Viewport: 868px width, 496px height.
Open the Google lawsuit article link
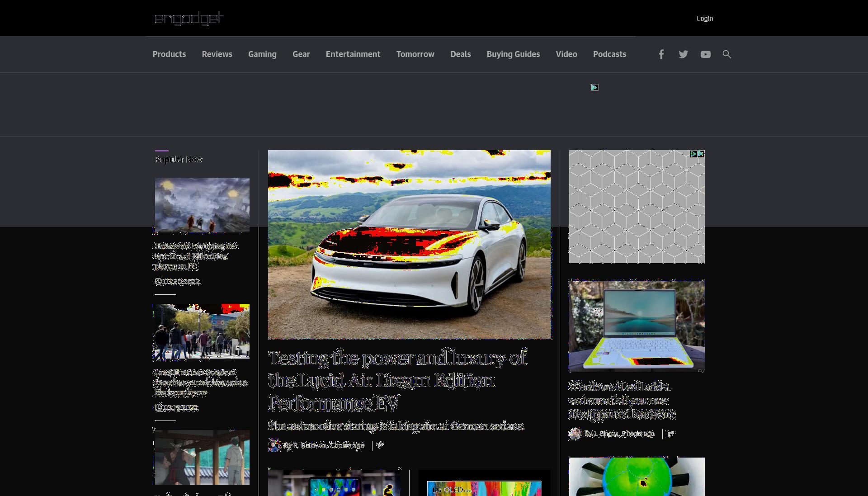tap(201, 382)
